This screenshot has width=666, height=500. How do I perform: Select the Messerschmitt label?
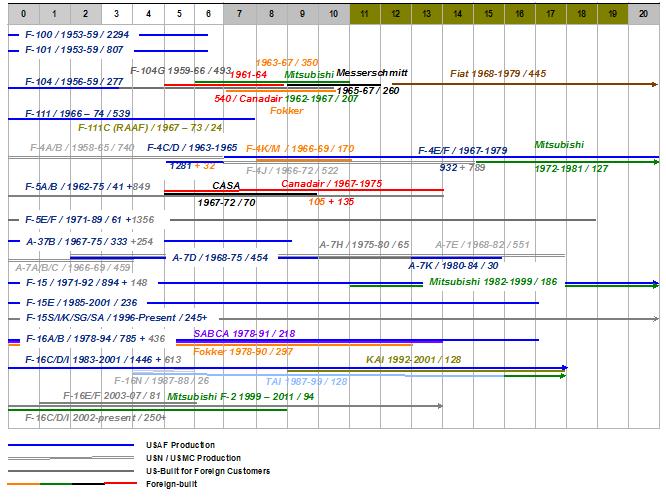[370, 74]
